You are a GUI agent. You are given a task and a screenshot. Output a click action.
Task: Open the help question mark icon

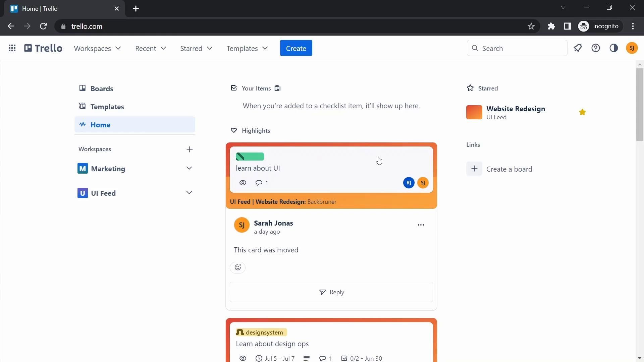[596, 48]
